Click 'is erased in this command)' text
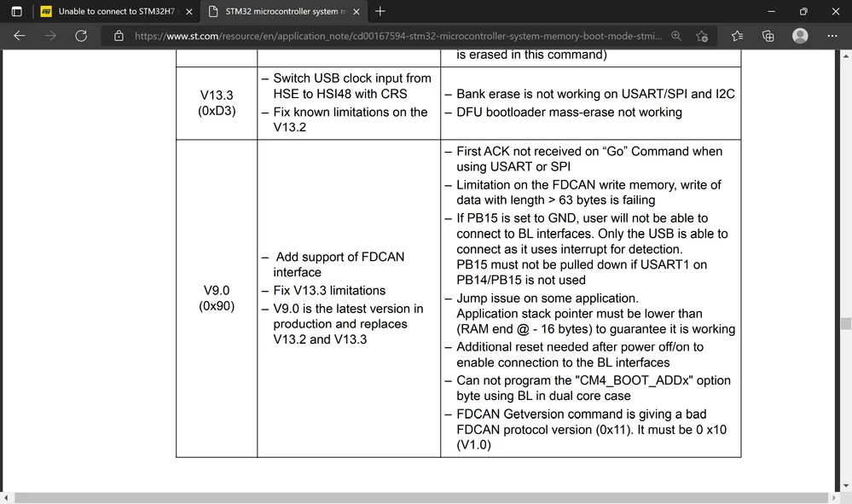 pos(531,55)
